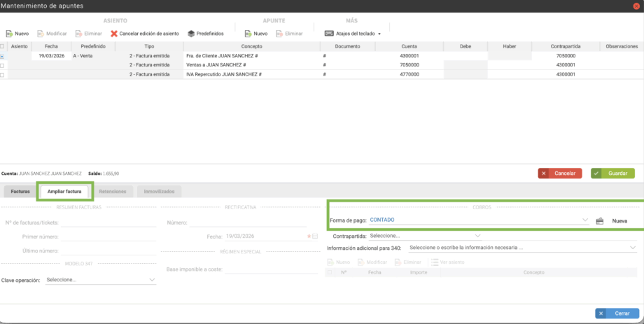Expand the Forma de pago dropdown

click(584, 220)
